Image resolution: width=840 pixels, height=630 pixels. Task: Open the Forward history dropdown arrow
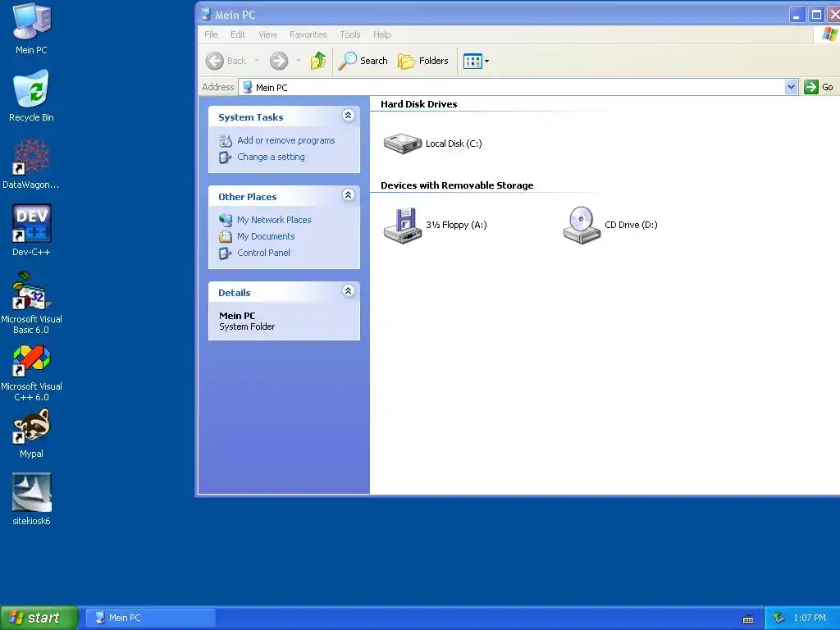[299, 61]
